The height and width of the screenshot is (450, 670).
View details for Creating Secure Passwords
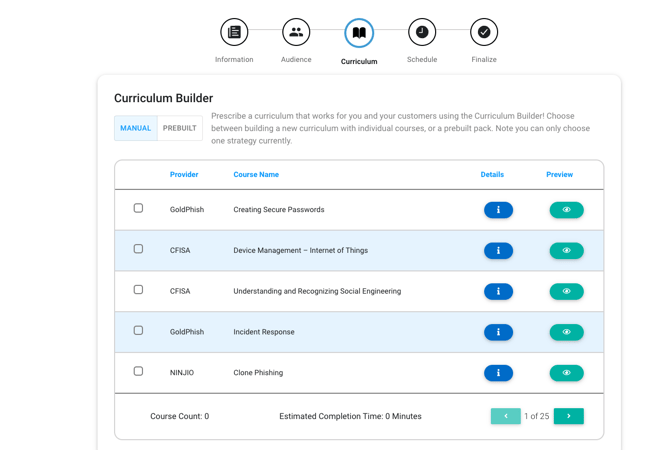pos(498,210)
